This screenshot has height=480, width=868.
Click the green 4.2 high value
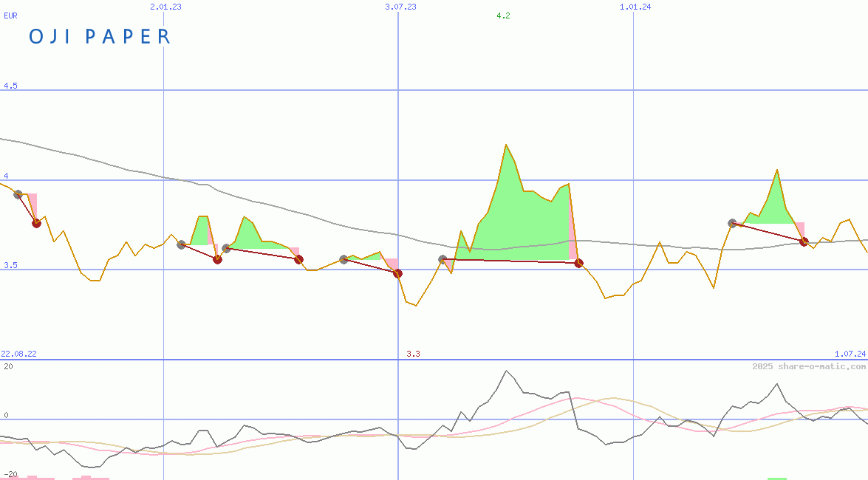tap(503, 16)
